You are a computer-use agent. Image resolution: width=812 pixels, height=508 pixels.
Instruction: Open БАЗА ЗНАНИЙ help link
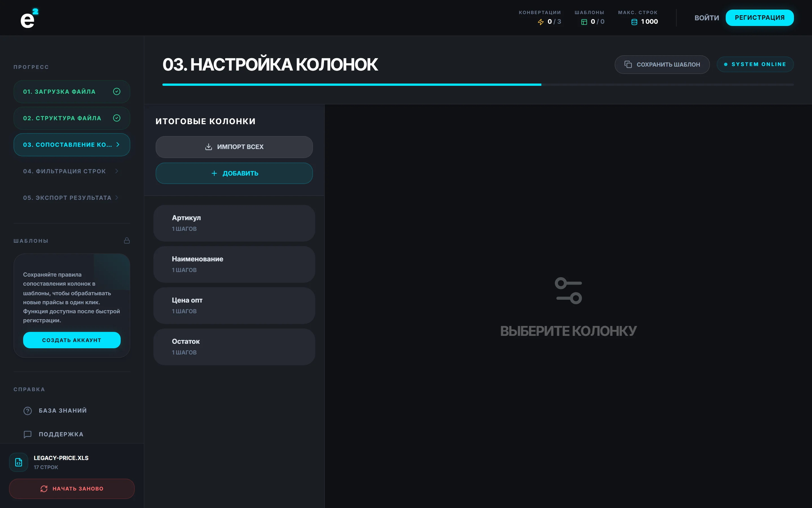pos(72,411)
